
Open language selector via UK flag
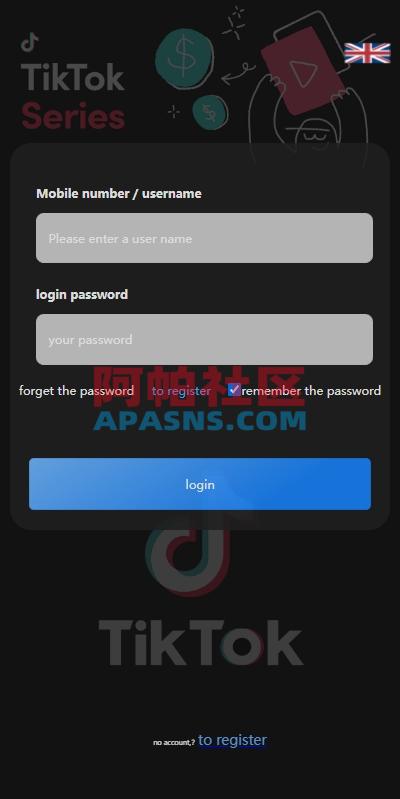point(367,53)
